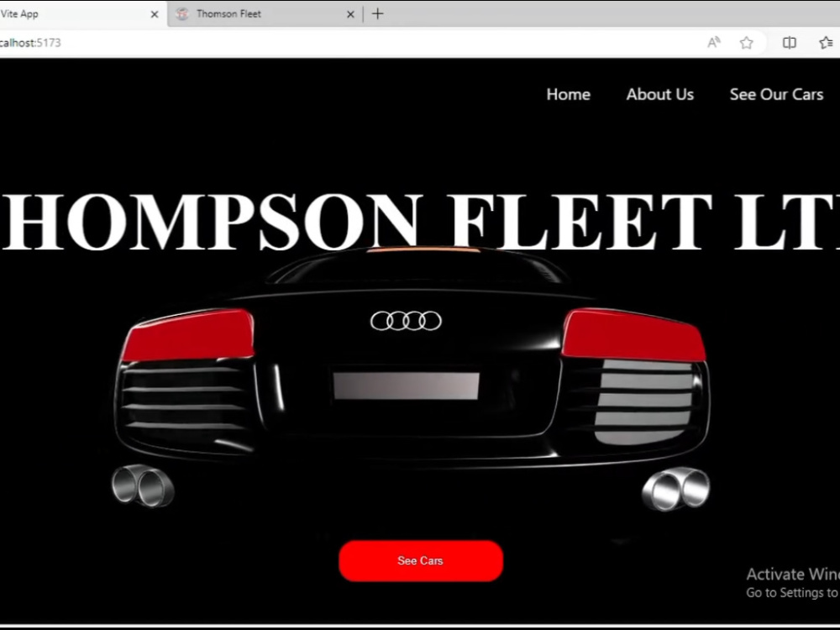Click the Thompson Fleet Ltd heading
Screen dimensions: 840x630
coord(420,223)
